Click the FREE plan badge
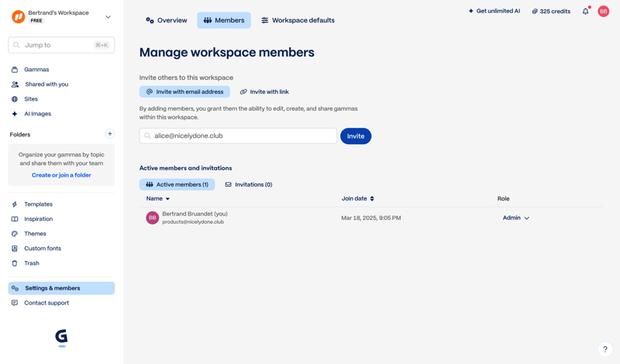Viewport: 620px width, 364px height. pos(36,21)
